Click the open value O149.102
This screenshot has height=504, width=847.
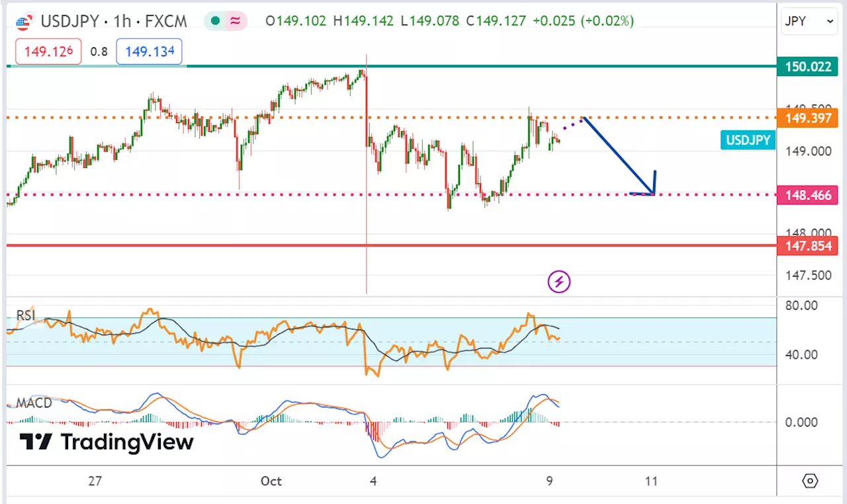click(x=296, y=21)
